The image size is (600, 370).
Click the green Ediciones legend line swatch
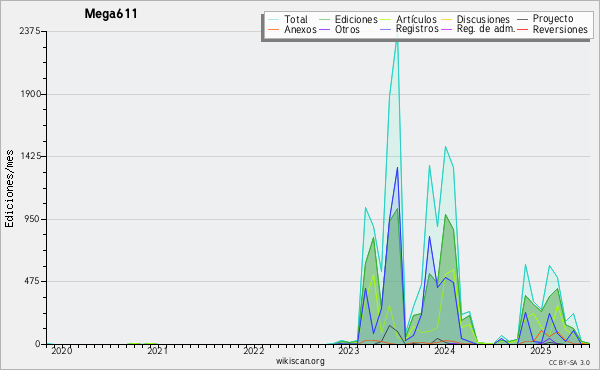324,20
